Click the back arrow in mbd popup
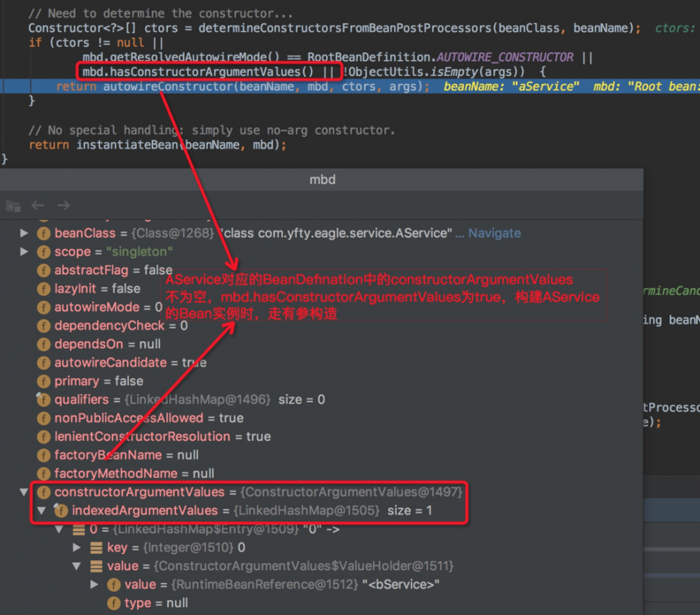Image resolution: width=700 pixels, height=615 pixels. click(38, 205)
